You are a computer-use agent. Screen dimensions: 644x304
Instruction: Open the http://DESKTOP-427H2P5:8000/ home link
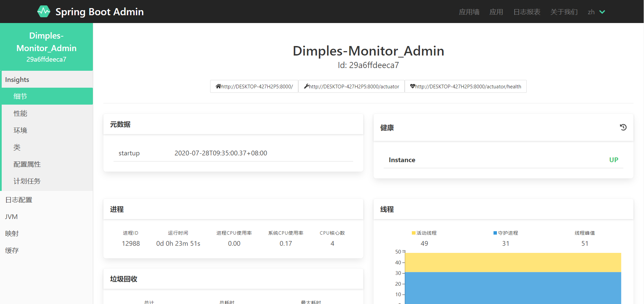click(x=254, y=86)
